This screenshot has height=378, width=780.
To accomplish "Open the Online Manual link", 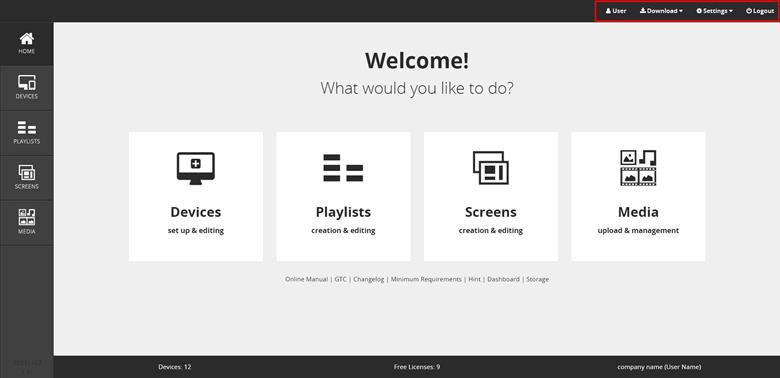I will click(306, 280).
